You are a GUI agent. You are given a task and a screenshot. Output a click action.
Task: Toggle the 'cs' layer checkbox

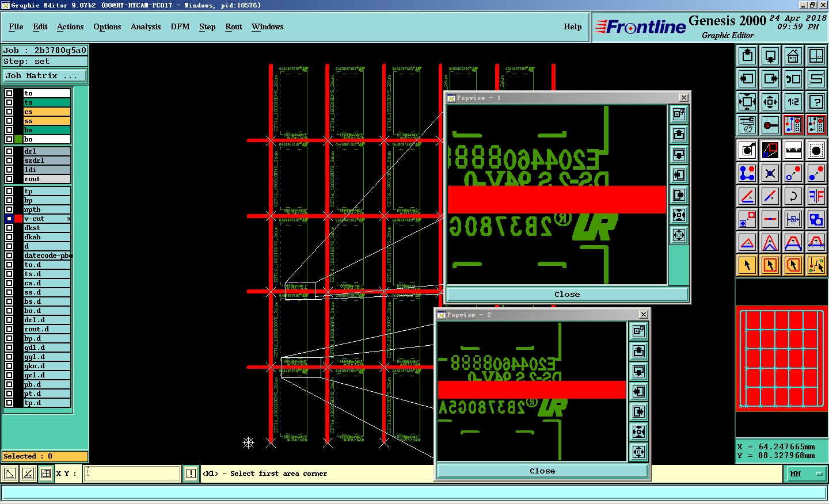point(9,112)
